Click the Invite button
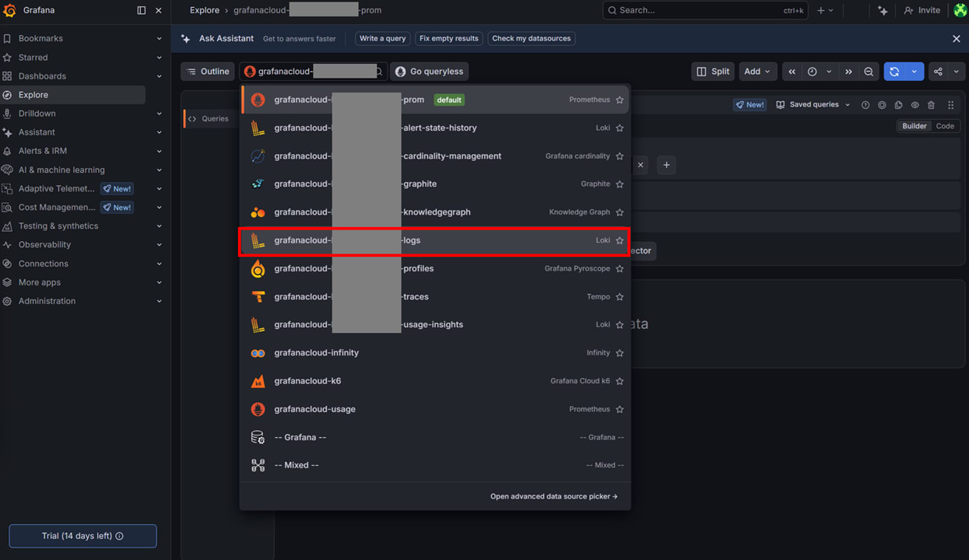The image size is (969, 560). point(922,10)
